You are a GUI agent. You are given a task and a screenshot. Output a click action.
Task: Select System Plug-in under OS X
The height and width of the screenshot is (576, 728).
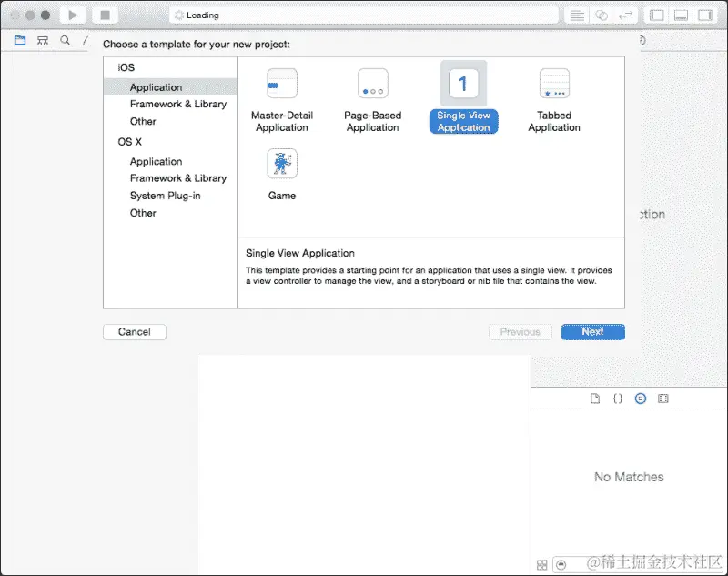tap(166, 196)
